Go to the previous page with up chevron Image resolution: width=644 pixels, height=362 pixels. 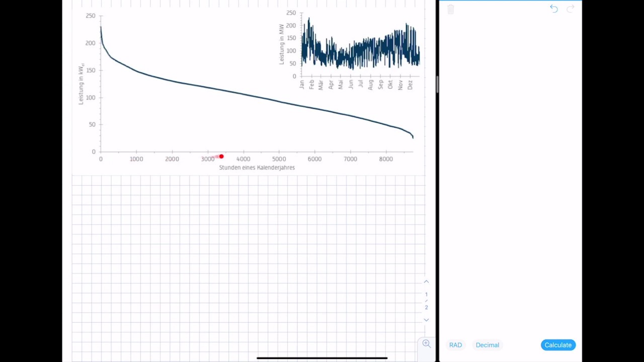(426, 282)
